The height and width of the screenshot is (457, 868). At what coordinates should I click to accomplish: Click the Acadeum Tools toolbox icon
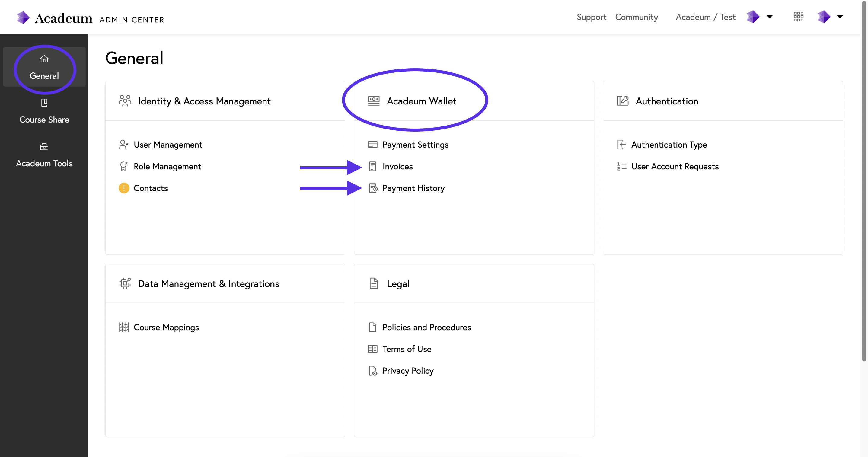coord(44,147)
